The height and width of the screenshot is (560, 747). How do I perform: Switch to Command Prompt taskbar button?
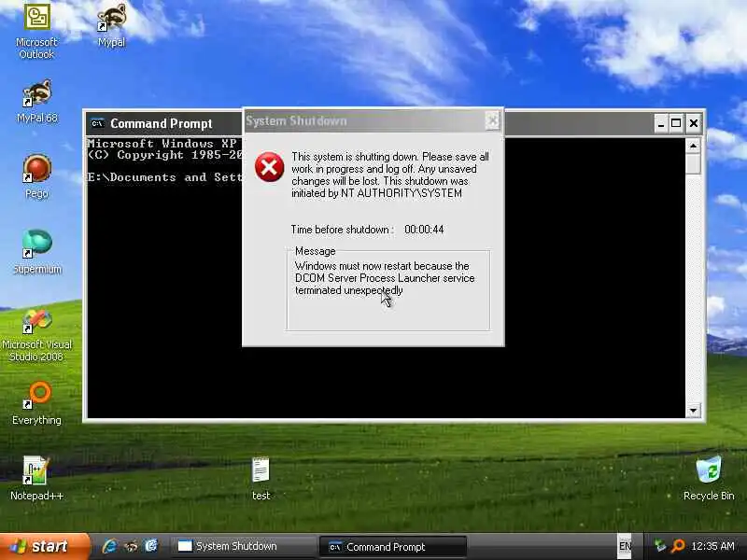pyautogui.click(x=393, y=547)
